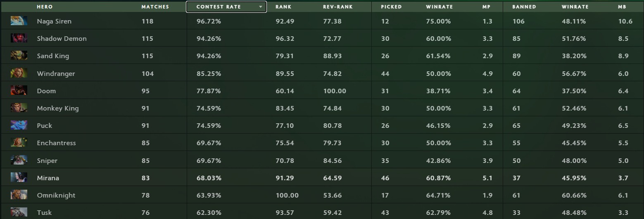Click the Doom hero portrait icon
This screenshot has width=644, height=219.
(19, 91)
